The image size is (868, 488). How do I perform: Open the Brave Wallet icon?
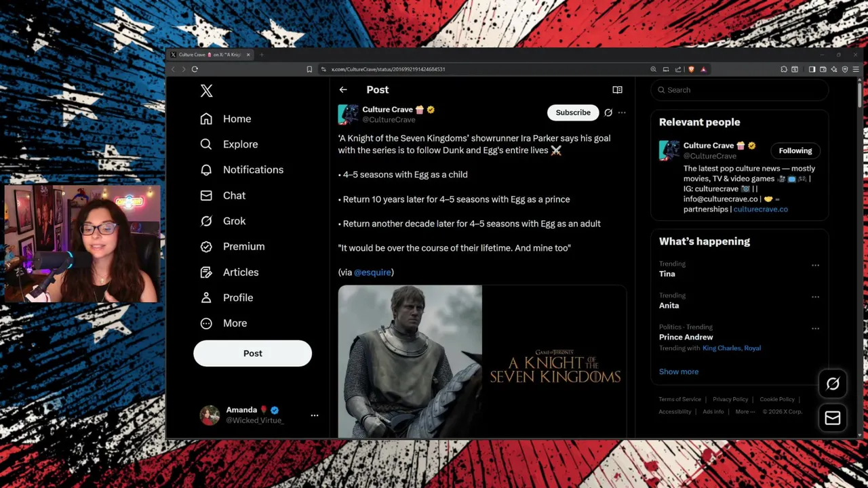[823, 69]
